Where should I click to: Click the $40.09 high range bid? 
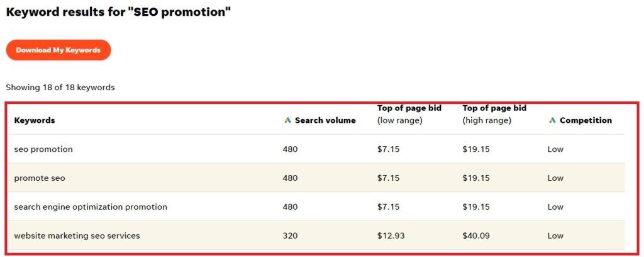(x=476, y=236)
